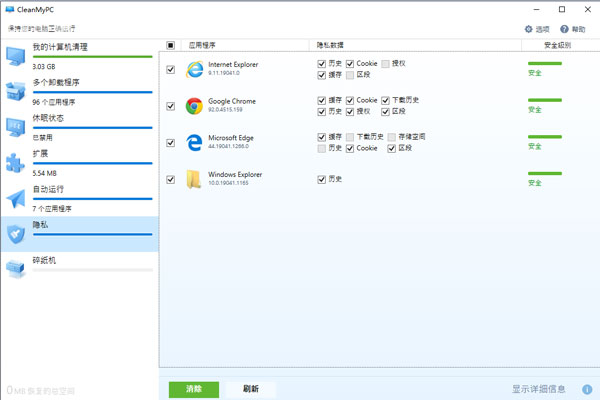Uncheck the Windows Explorer row checkbox
This screenshot has width=600, height=400.
coord(171,179)
